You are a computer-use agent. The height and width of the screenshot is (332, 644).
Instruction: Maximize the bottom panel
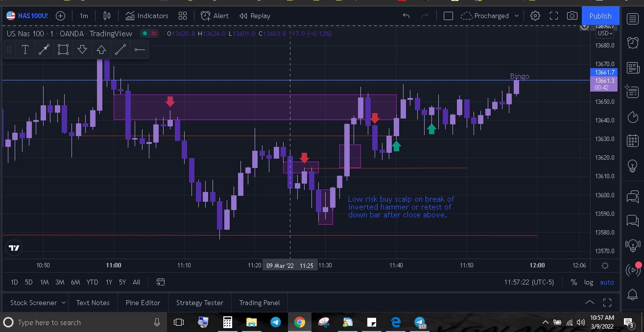click(x=607, y=303)
